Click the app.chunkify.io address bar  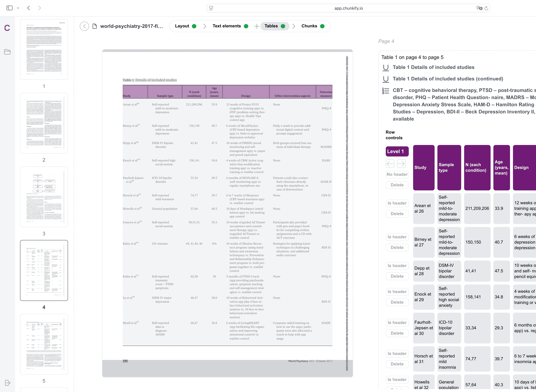348,8
